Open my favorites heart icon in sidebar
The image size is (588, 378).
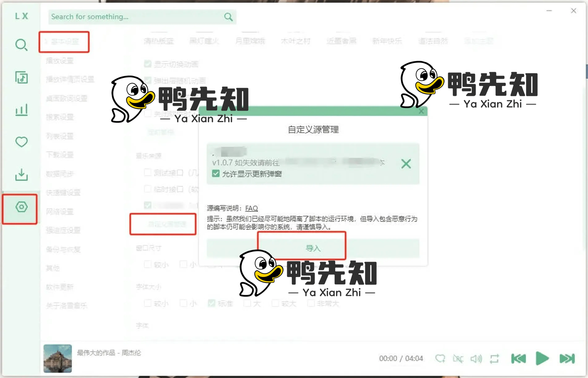click(x=21, y=142)
